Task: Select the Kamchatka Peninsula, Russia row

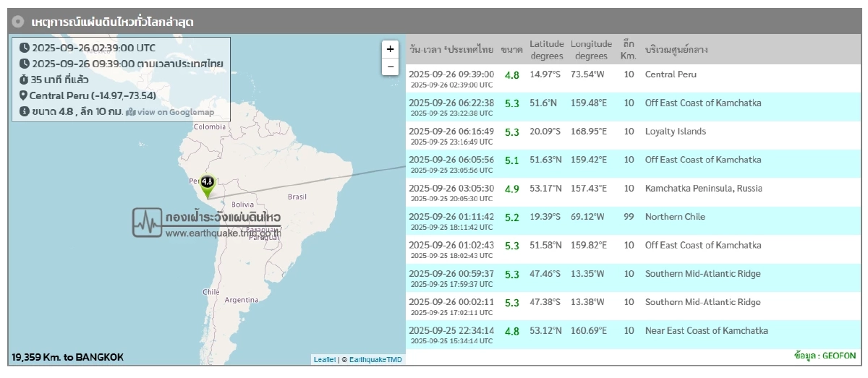Action: 633,193
